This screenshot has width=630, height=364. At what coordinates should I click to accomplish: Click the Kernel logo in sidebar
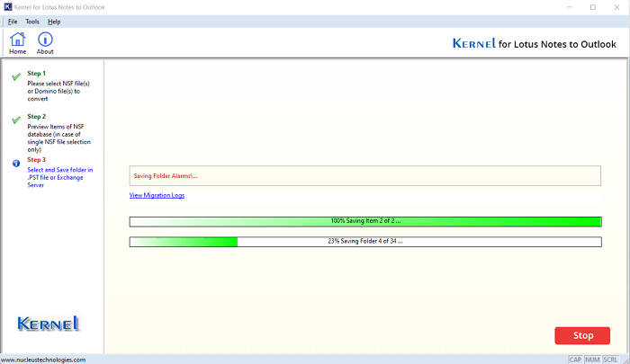(49, 324)
